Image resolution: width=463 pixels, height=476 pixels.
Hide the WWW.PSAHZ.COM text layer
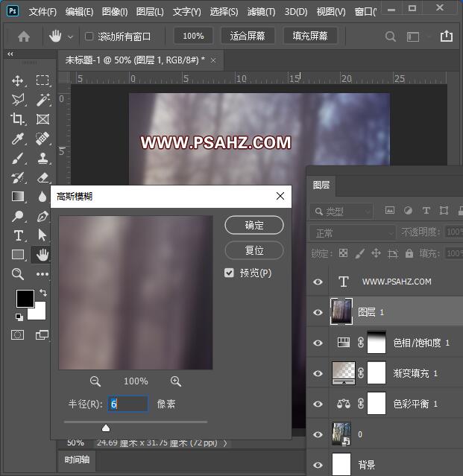tap(318, 282)
